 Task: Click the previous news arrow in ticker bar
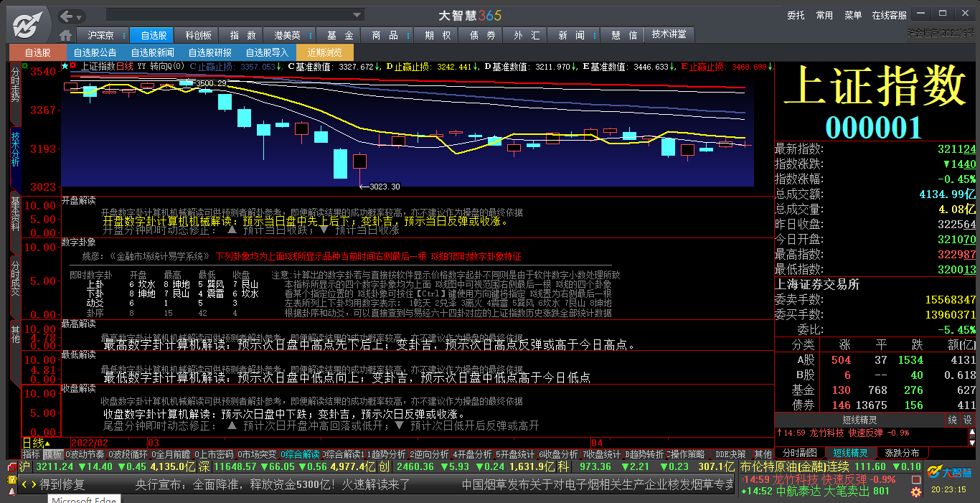[x=24, y=485]
